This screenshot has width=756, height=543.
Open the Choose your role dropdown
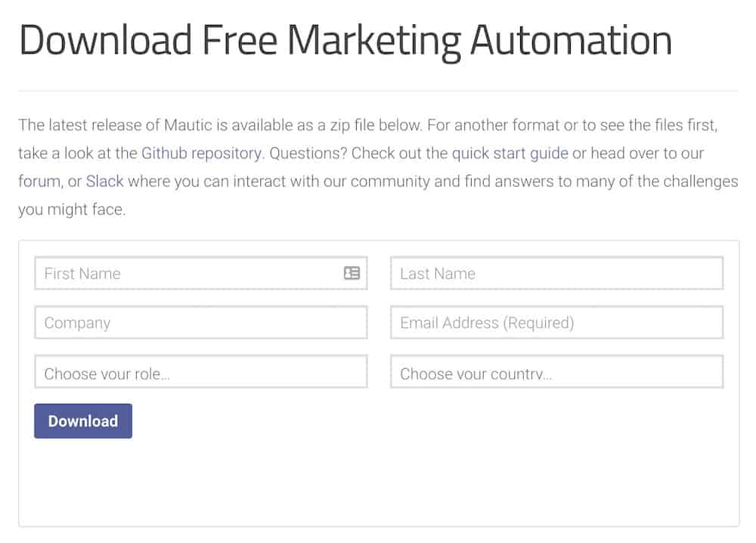200,372
